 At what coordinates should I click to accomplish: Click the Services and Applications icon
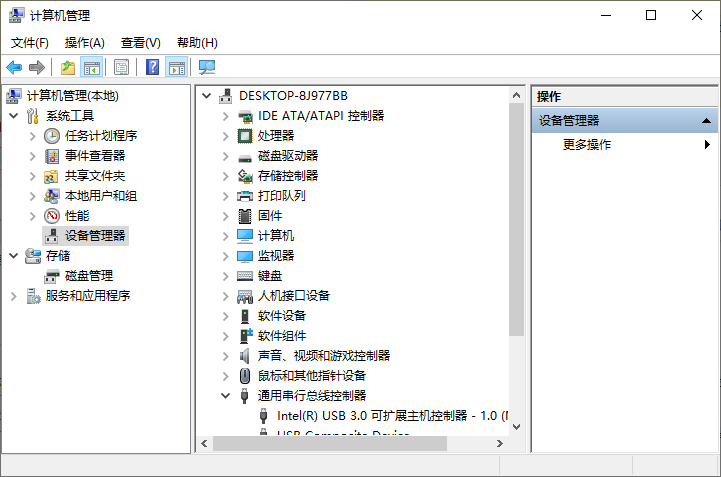point(33,296)
